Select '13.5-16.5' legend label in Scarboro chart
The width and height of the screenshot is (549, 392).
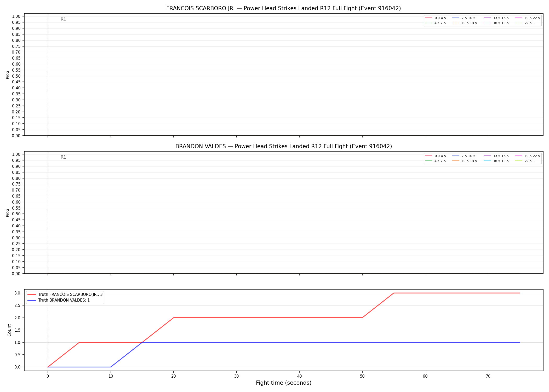click(x=501, y=18)
